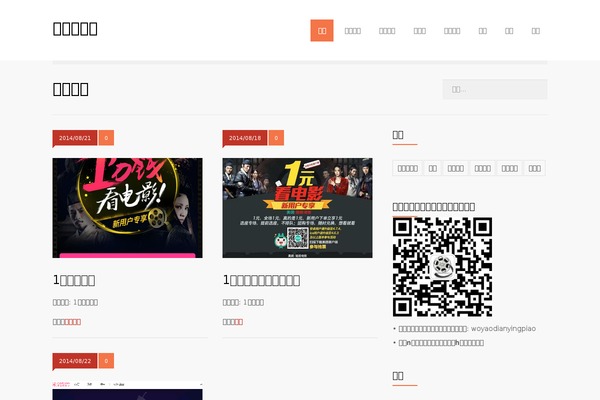The width and height of the screenshot is (600, 400).
Task: Open the 1元看电影 poster thumbnail with QR code
Action: pyautogui.click(x=297, y=208)
